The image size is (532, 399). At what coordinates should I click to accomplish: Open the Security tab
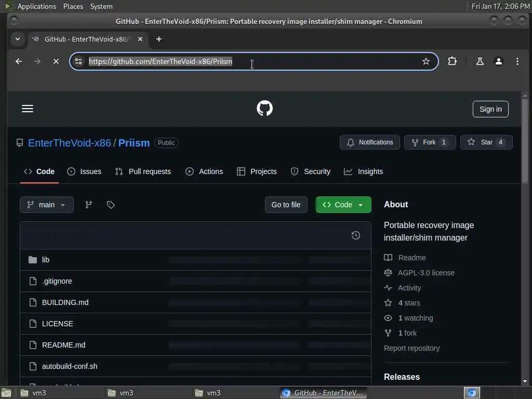pos(311,171)
